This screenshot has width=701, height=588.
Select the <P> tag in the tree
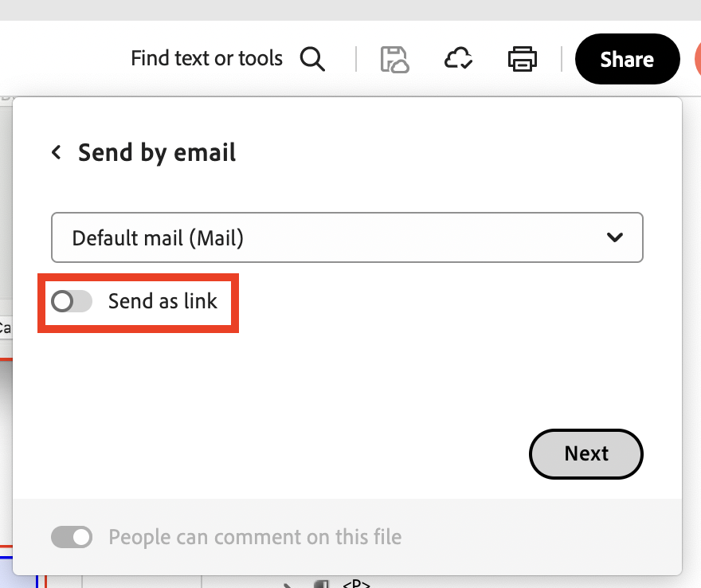click(355, 584)
